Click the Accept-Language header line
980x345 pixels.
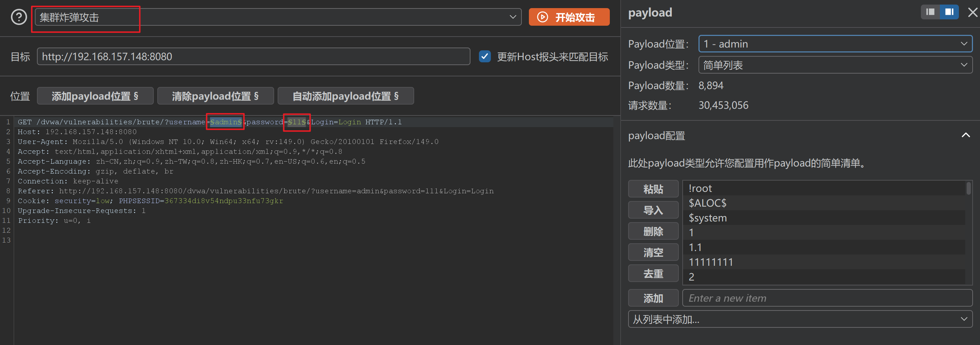pos(191,161)
